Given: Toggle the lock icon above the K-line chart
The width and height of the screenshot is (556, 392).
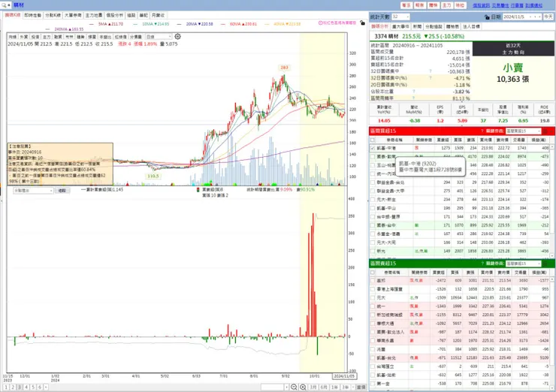Looking at the screenshot, I should pos(362,23).
